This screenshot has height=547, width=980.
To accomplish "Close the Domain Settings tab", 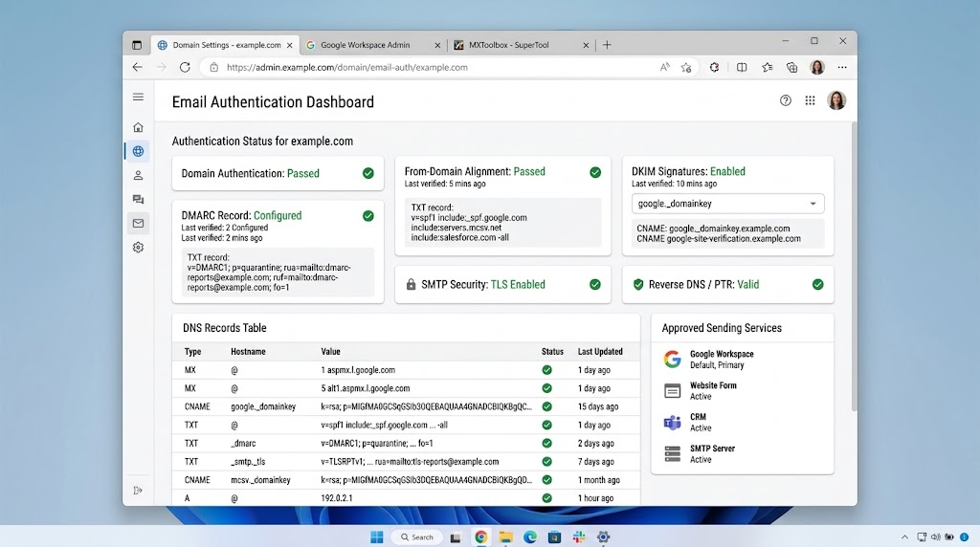I will tap(289, 45).
